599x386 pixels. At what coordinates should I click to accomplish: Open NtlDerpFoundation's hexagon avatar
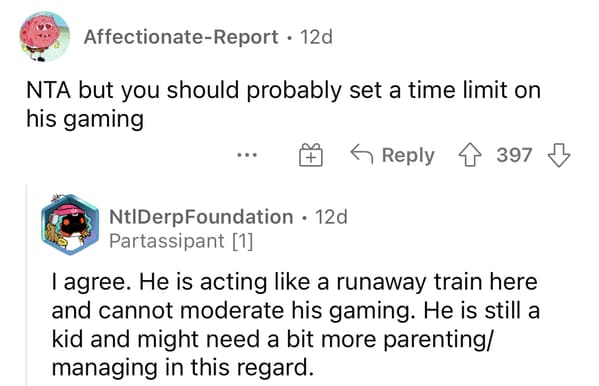[x=70, y=225]
